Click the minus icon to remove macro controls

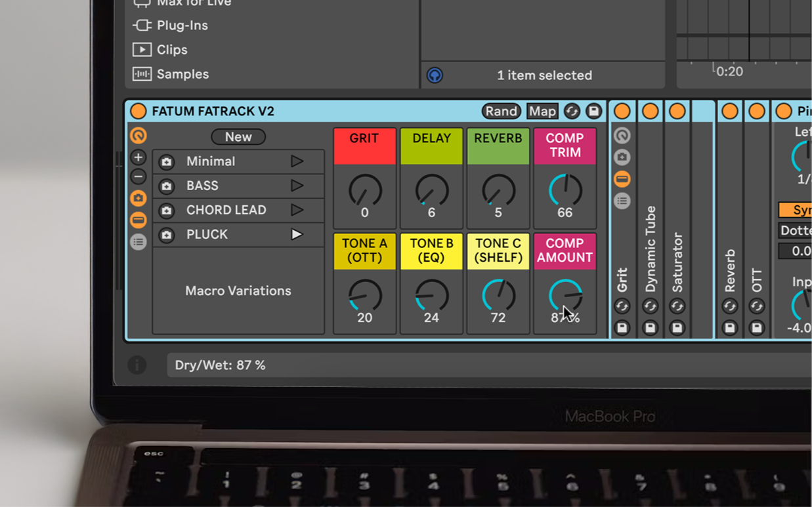138,177
